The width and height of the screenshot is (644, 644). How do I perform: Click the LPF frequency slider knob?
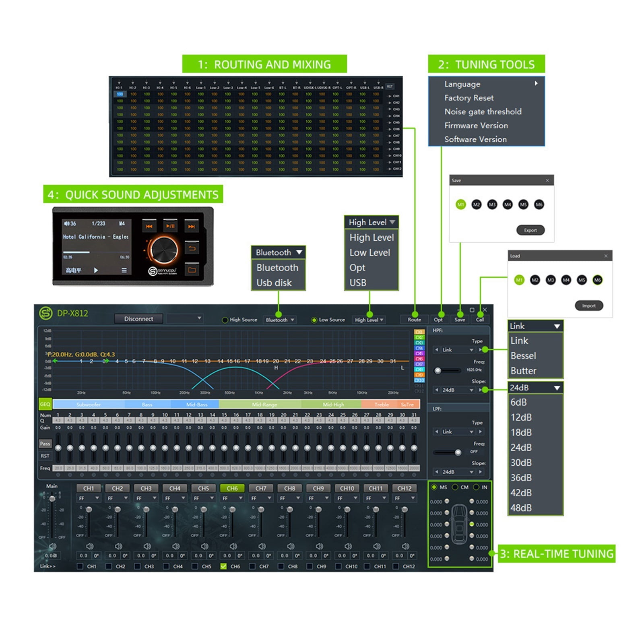[x=458, y=453]
